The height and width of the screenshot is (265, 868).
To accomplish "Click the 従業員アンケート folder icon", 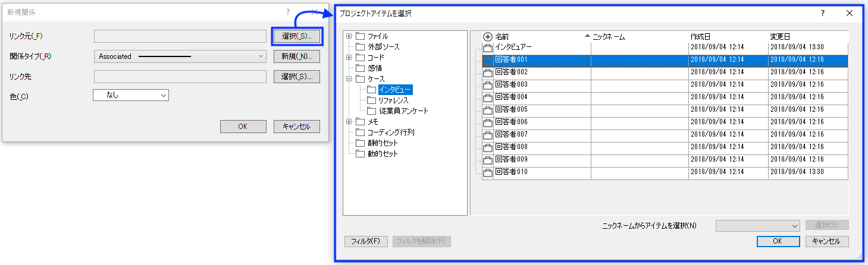I will (x=372, y=111).
